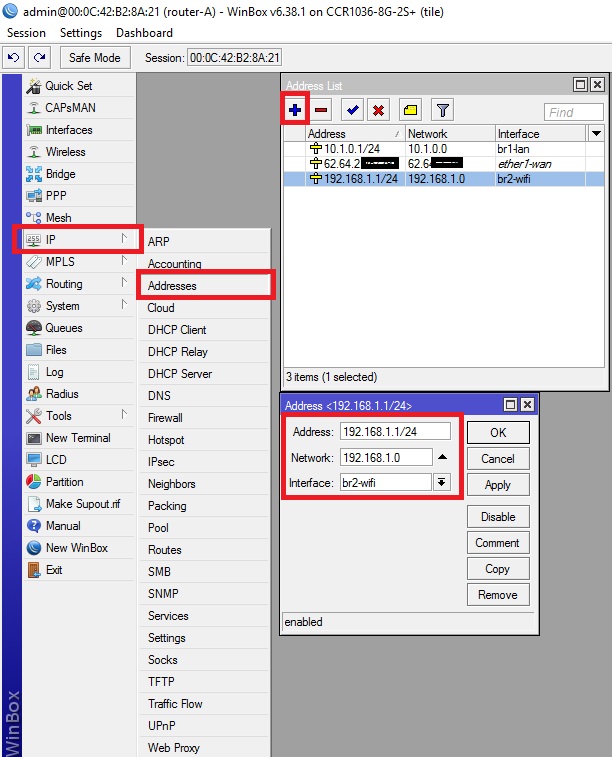Screen dimensions: 612x757
Task: Select Addresses in IP submenu
Action: point(205,286)
